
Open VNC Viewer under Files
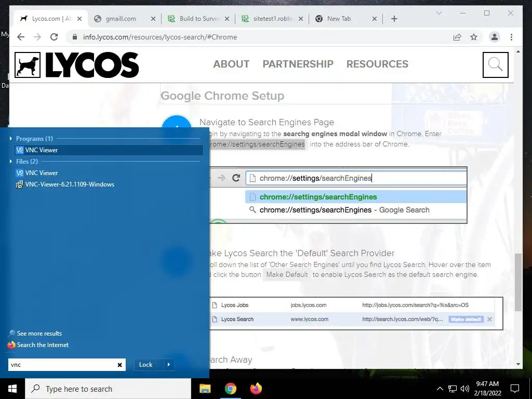pos(37,172)
